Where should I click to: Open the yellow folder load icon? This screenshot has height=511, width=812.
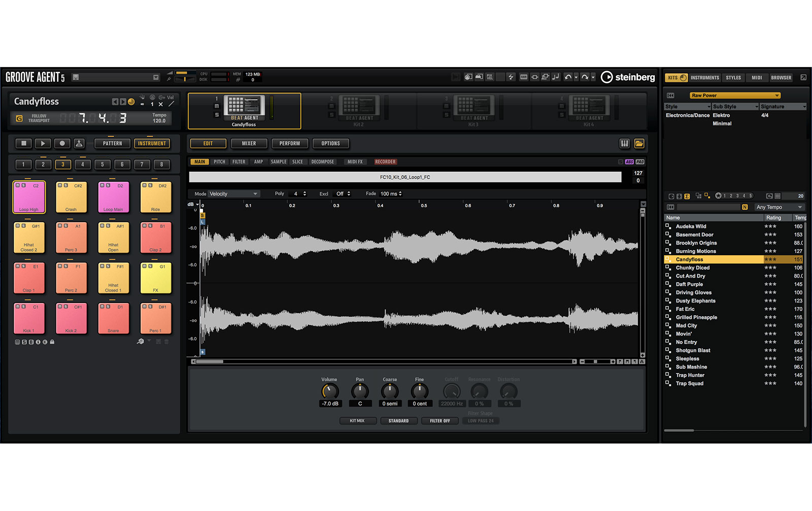[639, 144]
